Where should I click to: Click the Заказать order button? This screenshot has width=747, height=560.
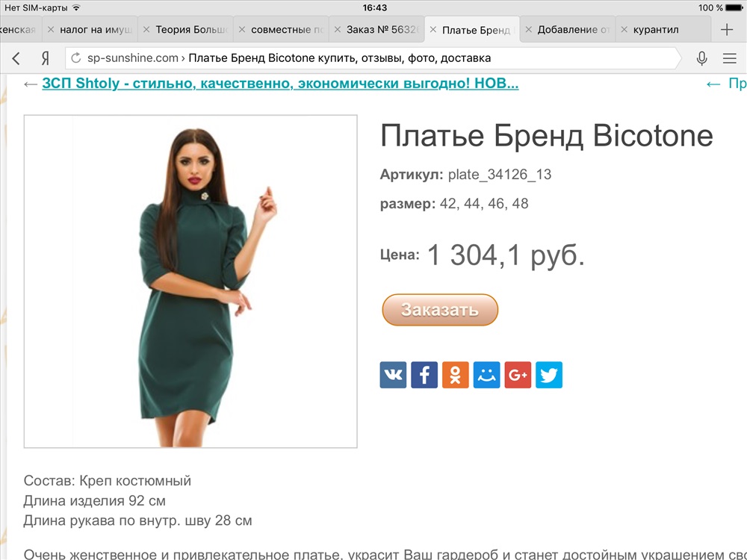click(440, 310)
